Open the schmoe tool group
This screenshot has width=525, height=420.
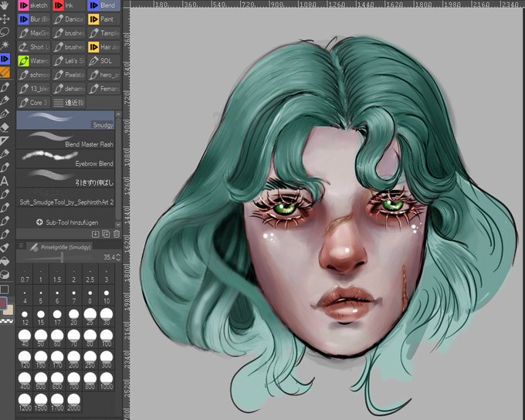coord(33,75)
